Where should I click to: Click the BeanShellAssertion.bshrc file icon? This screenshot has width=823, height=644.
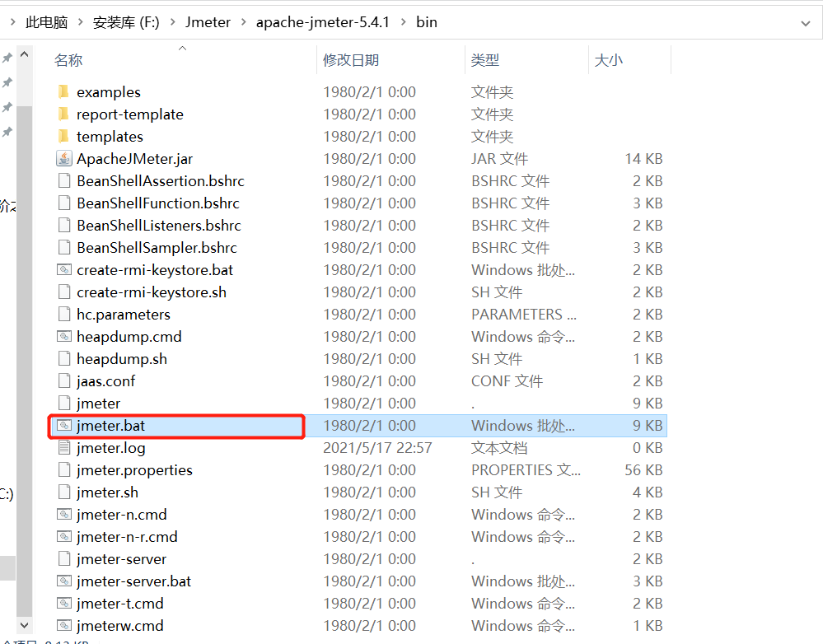coord(64,180)
